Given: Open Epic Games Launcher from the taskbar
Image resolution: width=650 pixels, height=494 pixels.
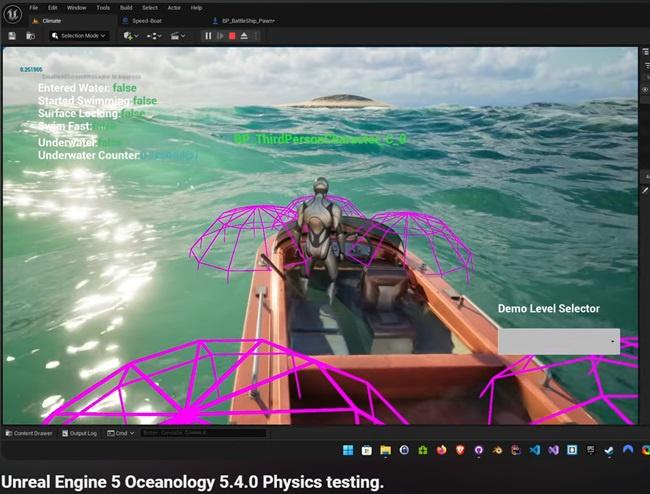Looking at the screenshot, I should (x=591, y=450).
